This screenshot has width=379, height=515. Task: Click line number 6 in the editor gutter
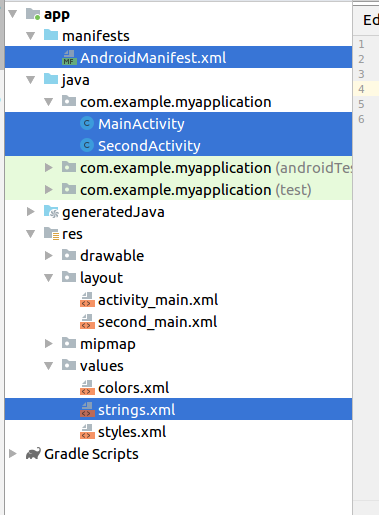tap(361, 119)
